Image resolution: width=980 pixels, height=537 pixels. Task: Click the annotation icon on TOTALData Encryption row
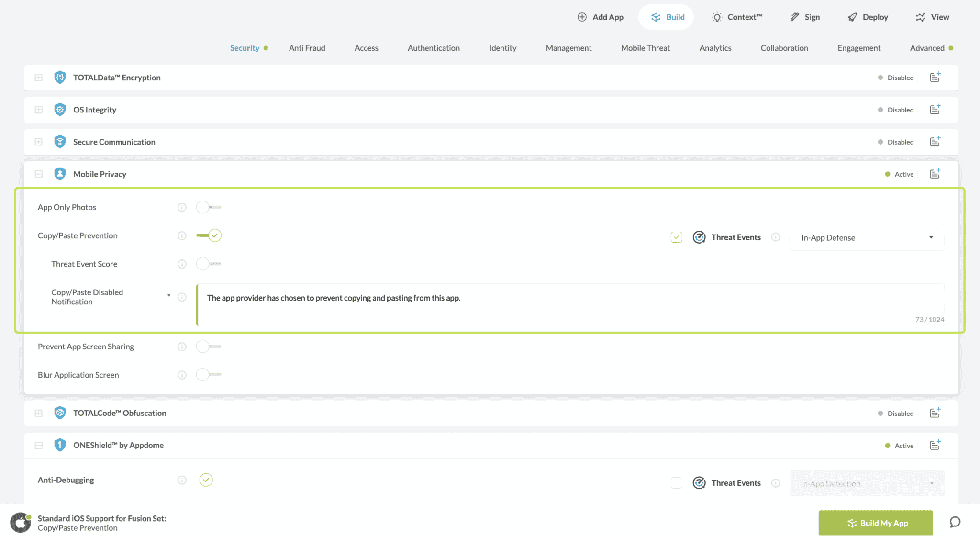[935, 77]
